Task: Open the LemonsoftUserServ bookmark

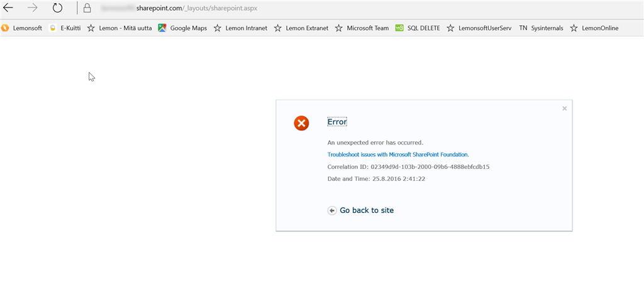Action: pos(479,28)
